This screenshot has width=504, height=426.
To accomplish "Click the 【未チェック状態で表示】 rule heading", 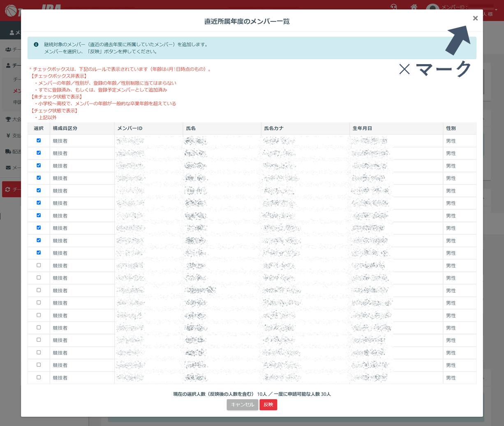I will [x=56, y=97].
